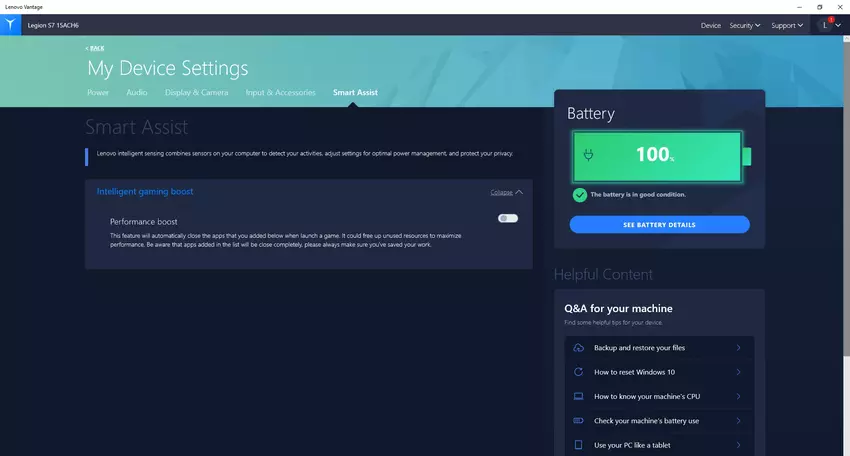Image resolution: width=850 pixels, height=456 pixels.
Task: Open the user profile avatar with notification
Action: tap(827, 25)
